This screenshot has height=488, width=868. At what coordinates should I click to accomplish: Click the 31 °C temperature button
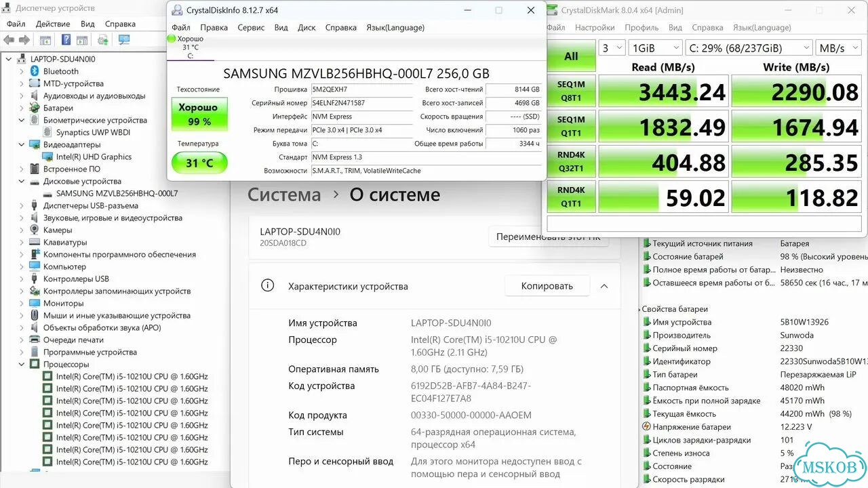pos(199,163)
